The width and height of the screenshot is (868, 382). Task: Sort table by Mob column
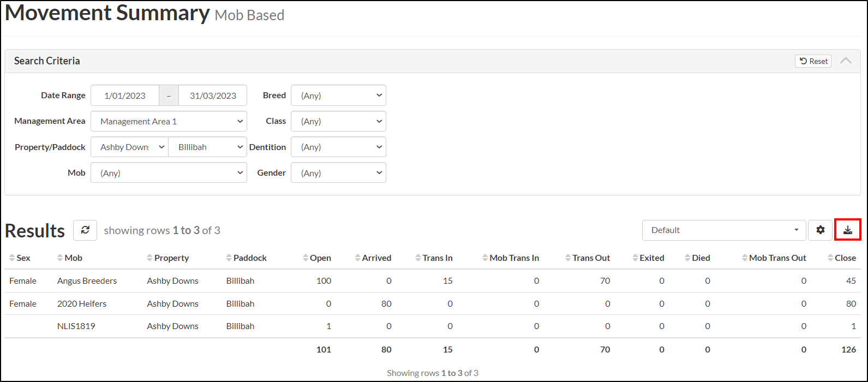tap(70, 258)
